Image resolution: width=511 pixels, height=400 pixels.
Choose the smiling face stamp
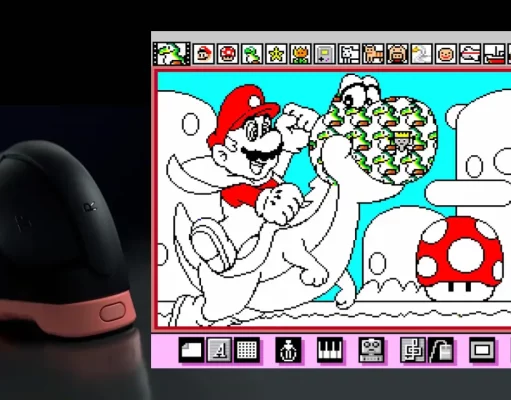click(x=446, y=54)
